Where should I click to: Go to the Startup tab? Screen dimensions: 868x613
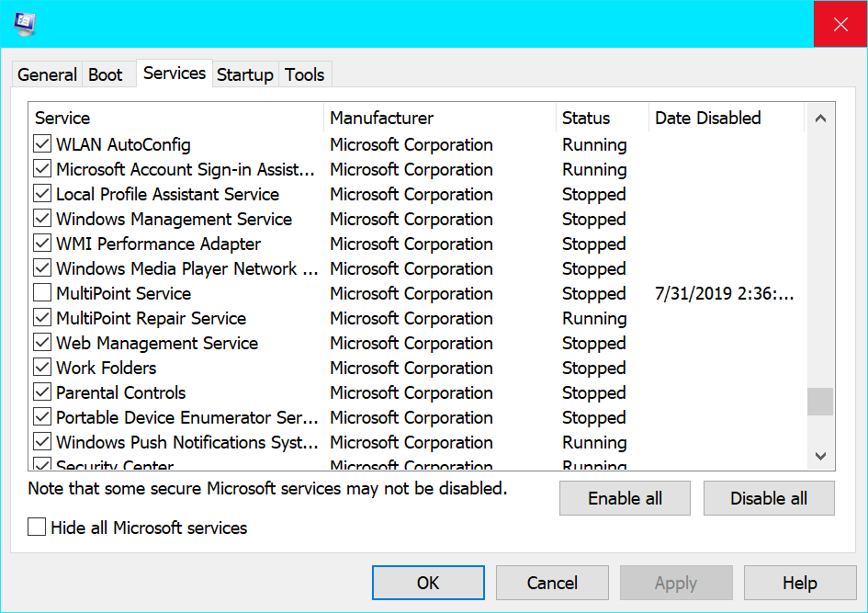point(245,74)
